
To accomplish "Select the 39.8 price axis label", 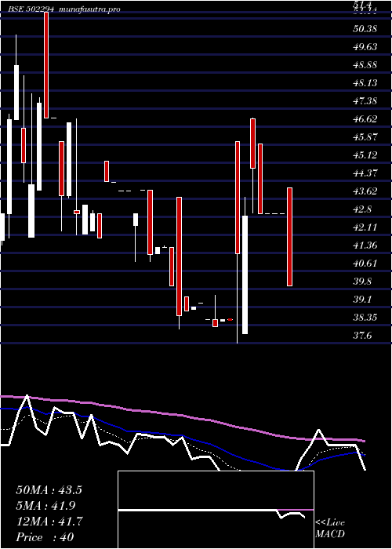I will click(x=362, y=282).
